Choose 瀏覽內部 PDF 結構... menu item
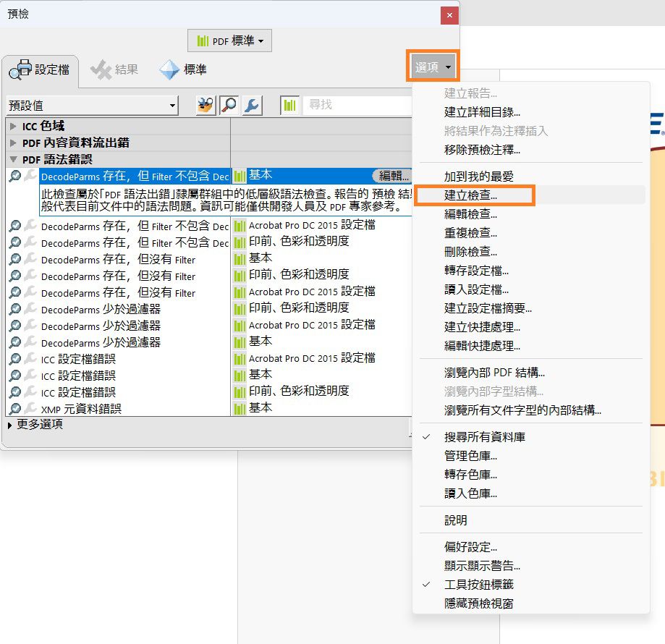The height and width of the screenshot is (644, 665). tap(494, 373)
